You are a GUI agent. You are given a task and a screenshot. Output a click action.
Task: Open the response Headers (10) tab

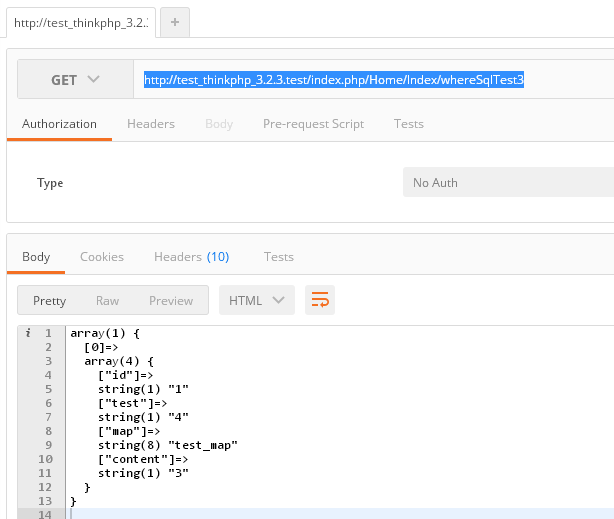(191, 257)
